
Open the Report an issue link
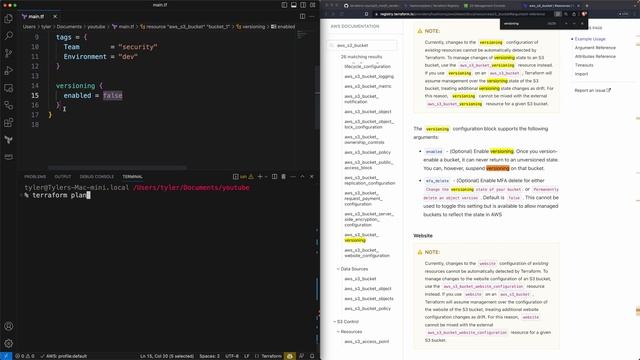[592, 90]
